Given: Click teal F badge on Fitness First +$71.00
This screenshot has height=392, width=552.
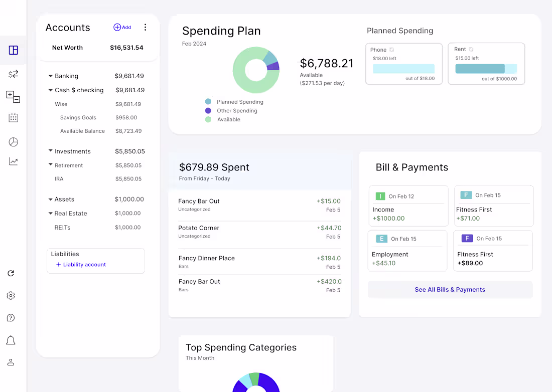Looking at the screenshot, I should pos(466,195).
